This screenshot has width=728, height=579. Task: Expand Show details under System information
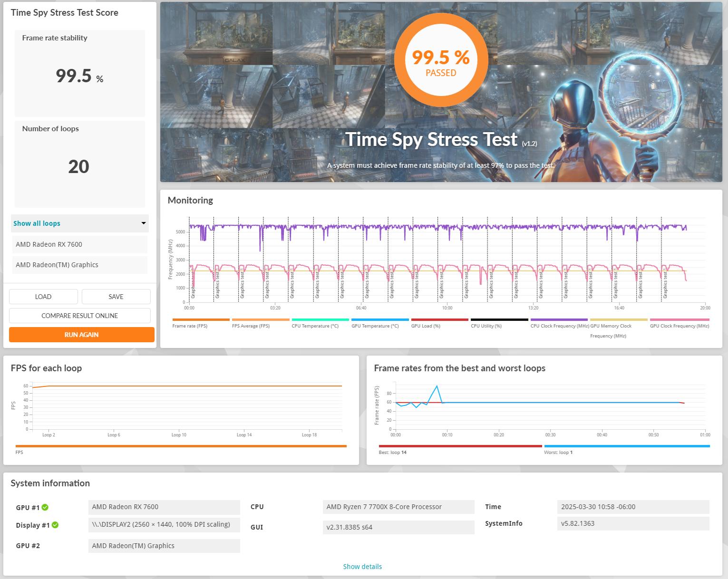[362, 567]
